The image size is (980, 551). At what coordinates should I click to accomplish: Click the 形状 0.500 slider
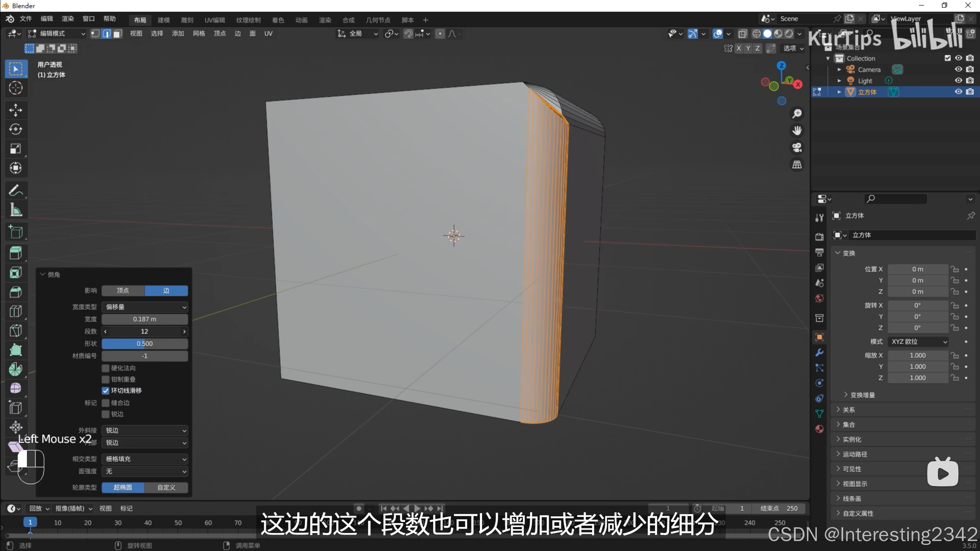tap(145, 344)
